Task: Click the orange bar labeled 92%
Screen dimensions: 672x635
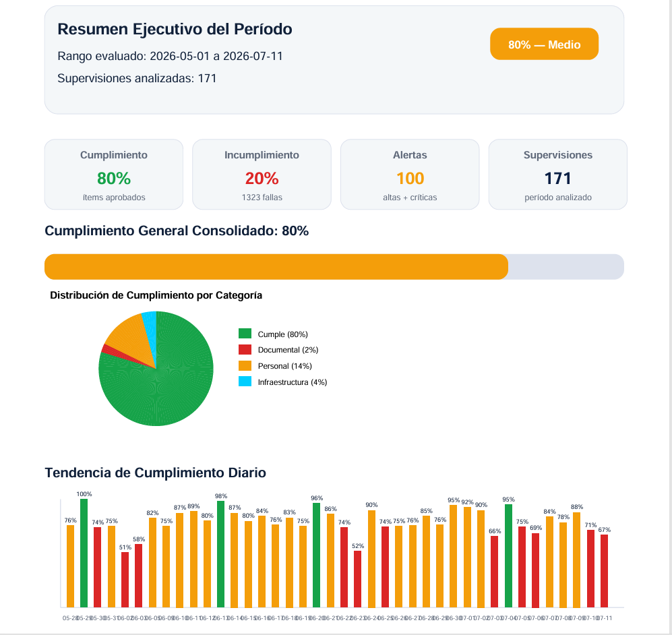Action: click(467, 557)
